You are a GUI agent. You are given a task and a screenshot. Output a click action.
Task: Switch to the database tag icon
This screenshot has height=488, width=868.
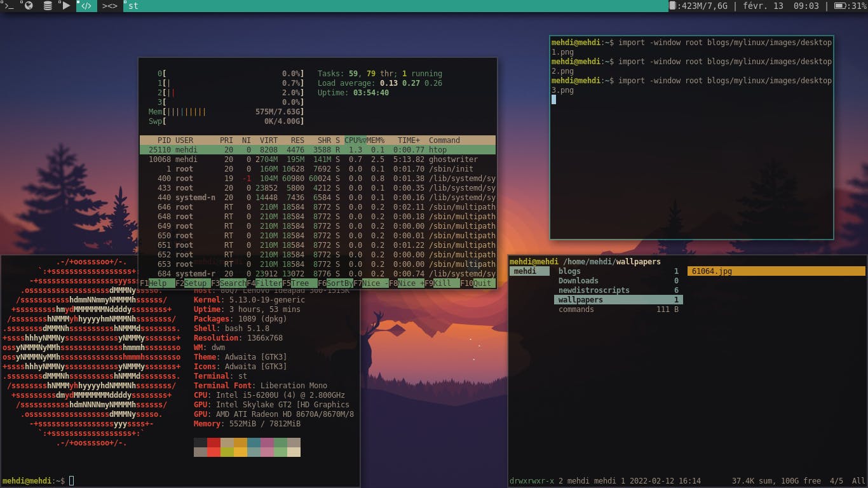click(48, 6)
